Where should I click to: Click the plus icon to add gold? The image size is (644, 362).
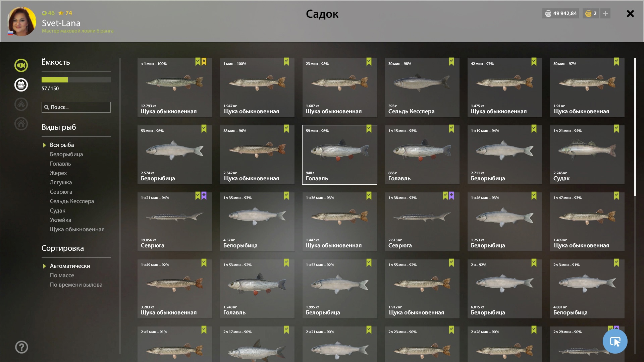605,13
